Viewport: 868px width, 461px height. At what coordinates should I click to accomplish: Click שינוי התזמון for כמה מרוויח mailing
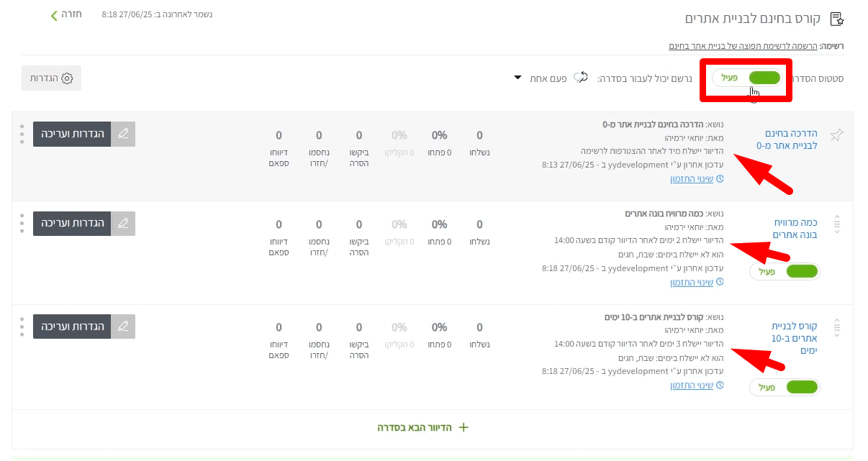(x=692, y=283)
